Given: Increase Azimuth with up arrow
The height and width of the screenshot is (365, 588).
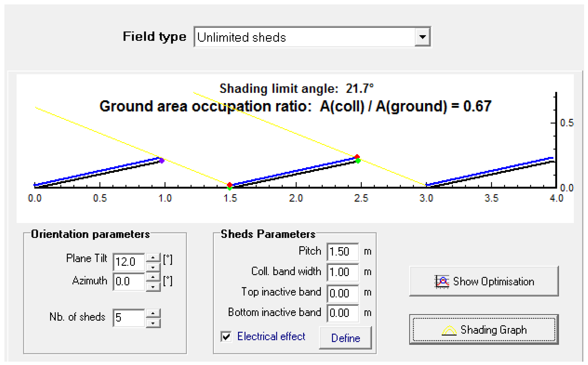Looking at the screenshot, I should point(153,277).
